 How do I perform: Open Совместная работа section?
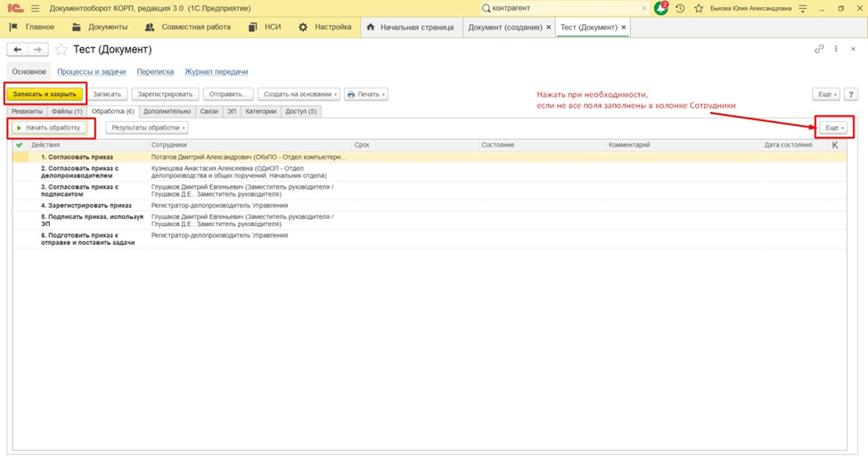click(x=188, y=27)
